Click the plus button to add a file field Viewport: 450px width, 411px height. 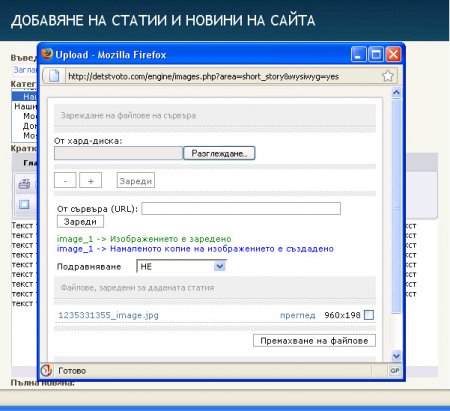click(90, 181)
